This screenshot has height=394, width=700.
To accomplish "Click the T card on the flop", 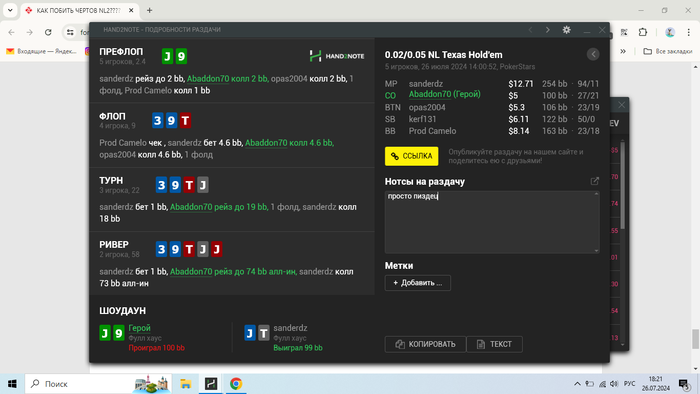I will pos(185,120).
